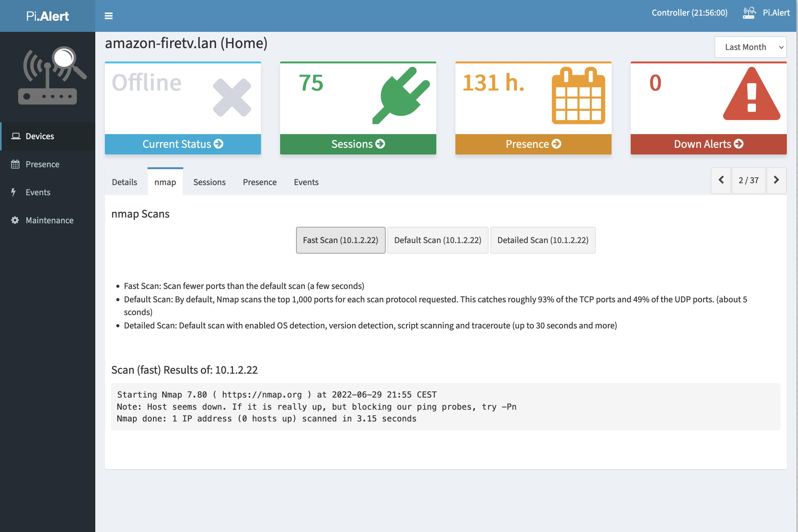Open Maintenance from the sidebar
798x532 pixels.
(x=49, y=220)
